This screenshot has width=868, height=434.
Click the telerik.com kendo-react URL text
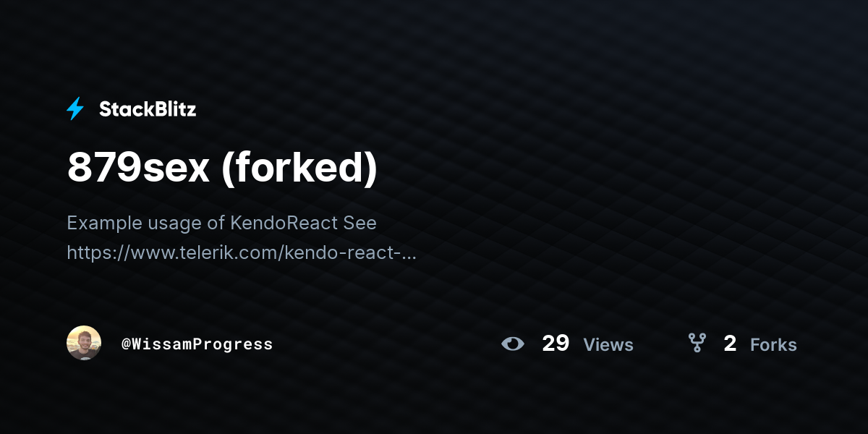click(242, 253)
